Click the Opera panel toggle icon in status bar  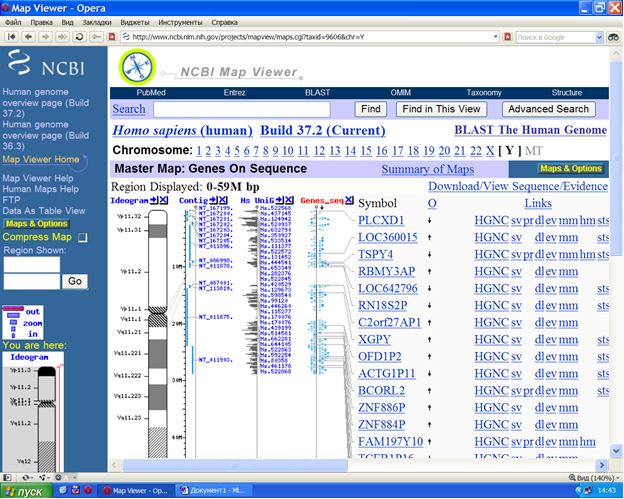coord(7,477)
